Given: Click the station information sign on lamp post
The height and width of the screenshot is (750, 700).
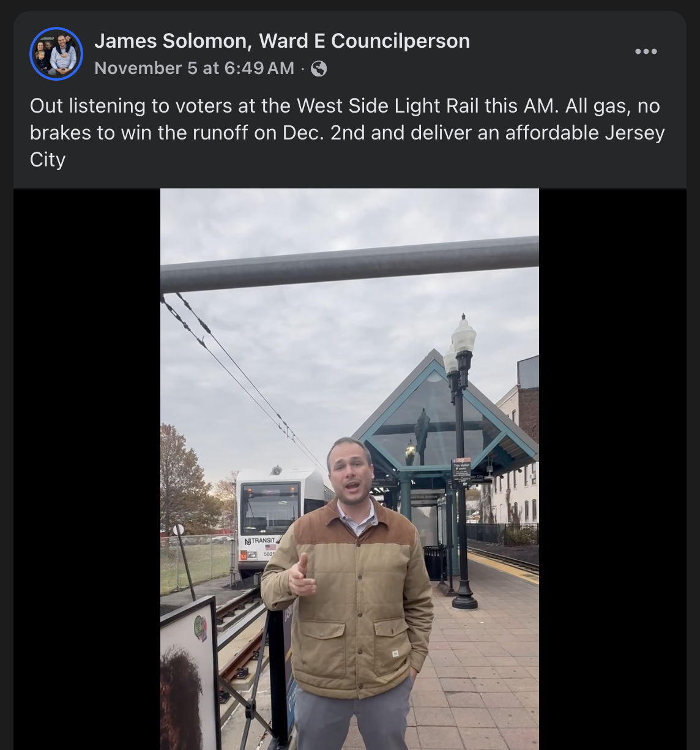Looking at the screenshot, I should pyautogui.click(x=462, y=470).
